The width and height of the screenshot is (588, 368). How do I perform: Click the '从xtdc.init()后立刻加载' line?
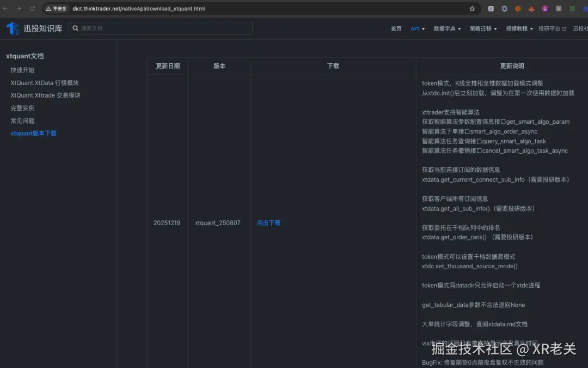(498, 93)
